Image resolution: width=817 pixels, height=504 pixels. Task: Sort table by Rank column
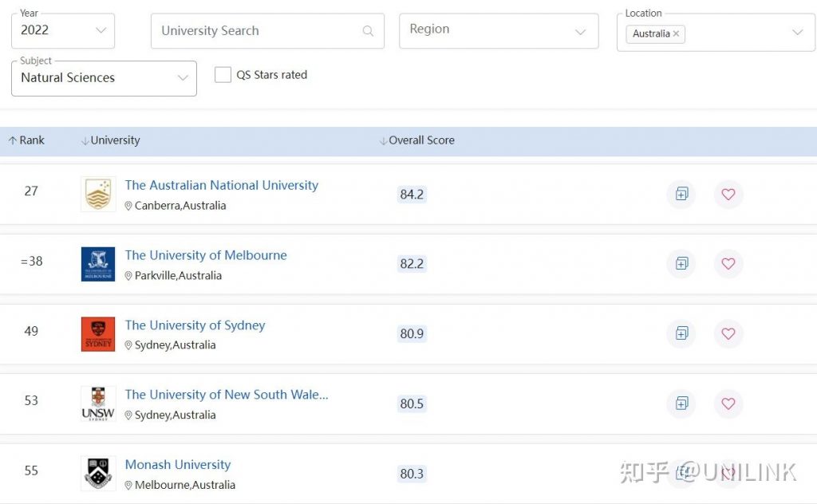[x=26, y=140]
